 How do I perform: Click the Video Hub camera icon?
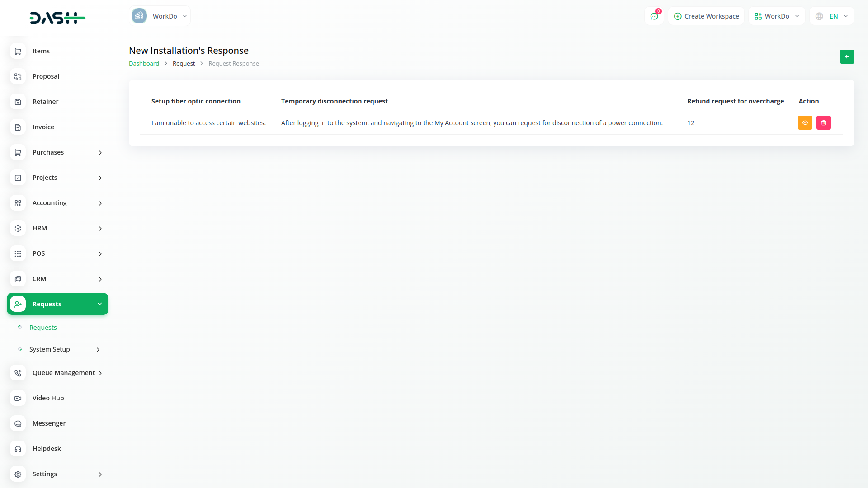click(18, 398)
